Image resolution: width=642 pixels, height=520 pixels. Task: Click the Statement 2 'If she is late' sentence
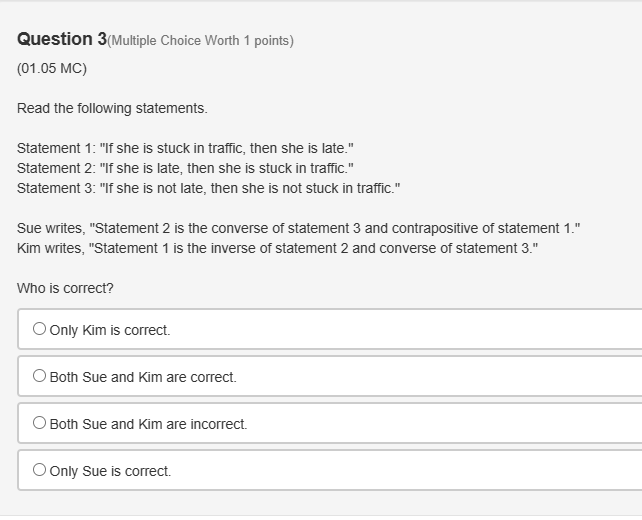[185, 168]
